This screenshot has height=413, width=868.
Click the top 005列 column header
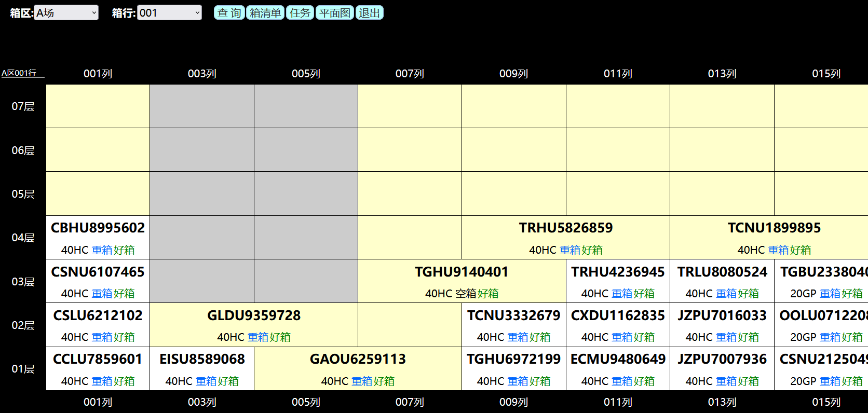point(306,74)
